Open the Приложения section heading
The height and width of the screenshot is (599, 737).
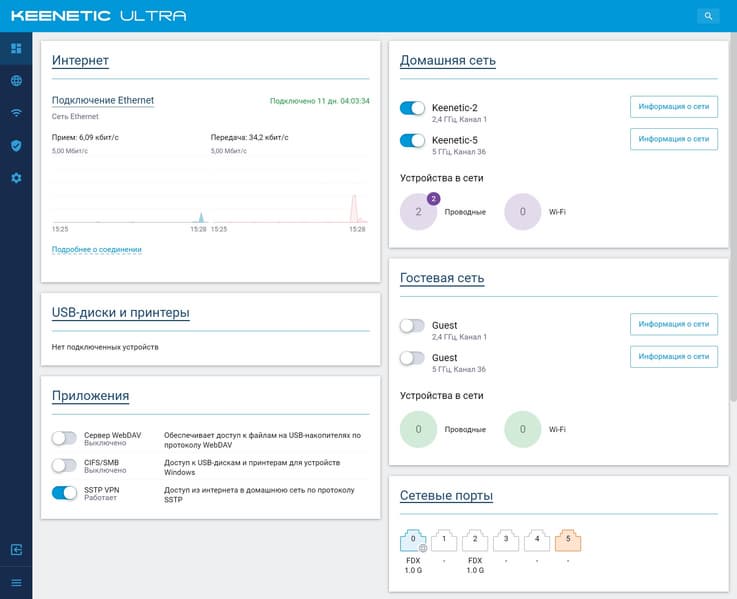tap(90, 396)
